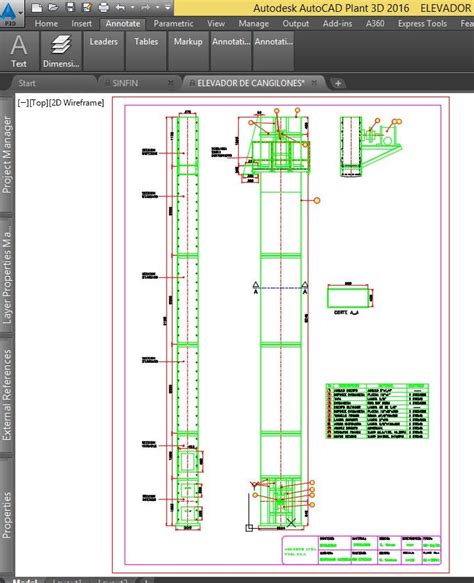Click the new drawing tab plus button
474x583 pixels.
338,83
